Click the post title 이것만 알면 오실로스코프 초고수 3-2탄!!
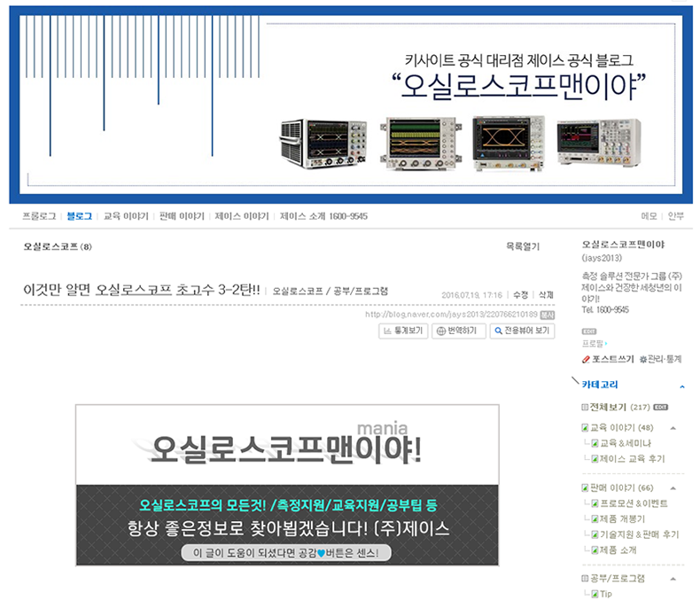 coord(142,290)
